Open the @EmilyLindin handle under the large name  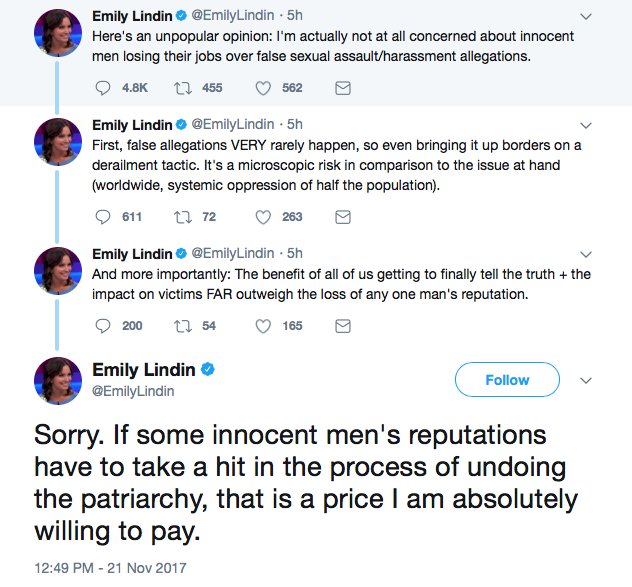pos(134,392)
